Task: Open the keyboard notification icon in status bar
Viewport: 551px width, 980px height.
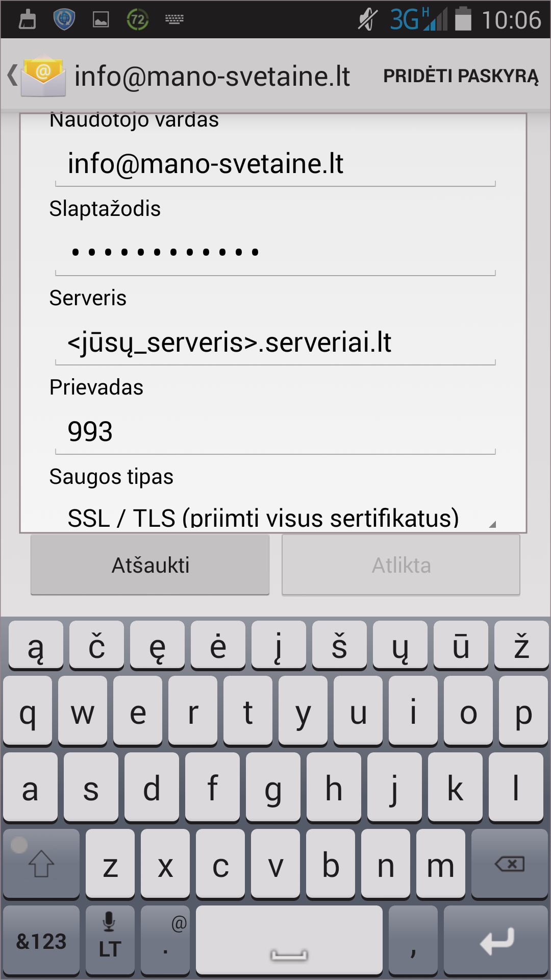Action: [174, 19]
